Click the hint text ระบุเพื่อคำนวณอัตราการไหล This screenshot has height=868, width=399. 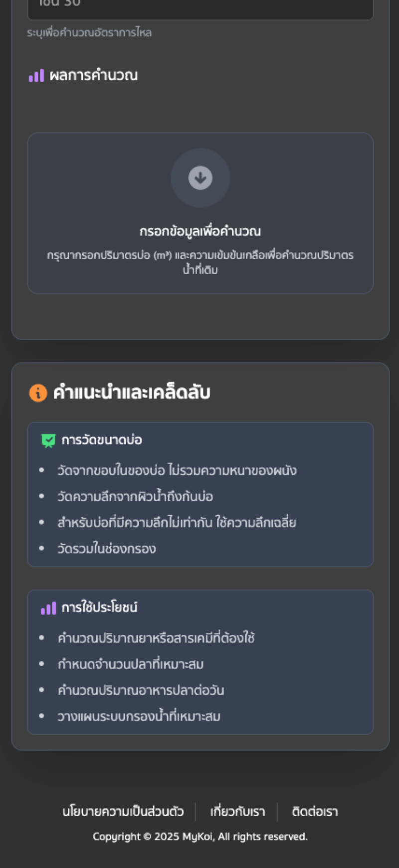click(x=89, y=33)
